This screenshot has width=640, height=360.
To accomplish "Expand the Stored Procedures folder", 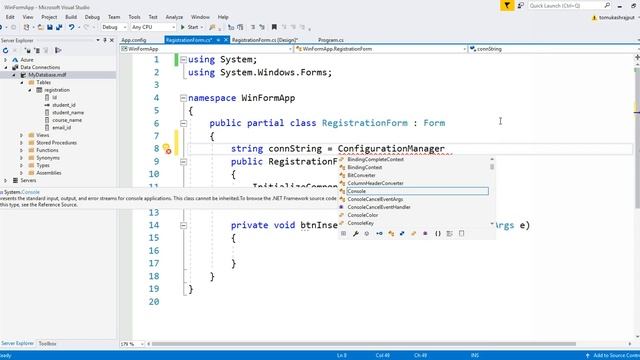I will [x=21, y=143].
